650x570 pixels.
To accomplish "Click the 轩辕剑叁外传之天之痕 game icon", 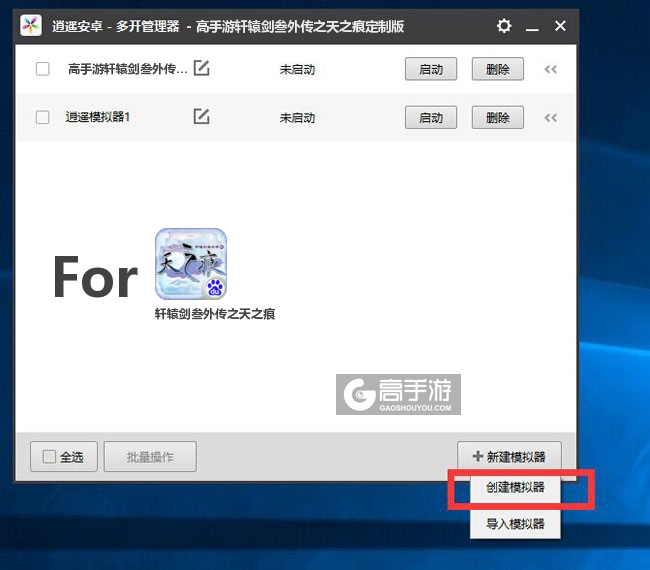I will click(190, 265).
